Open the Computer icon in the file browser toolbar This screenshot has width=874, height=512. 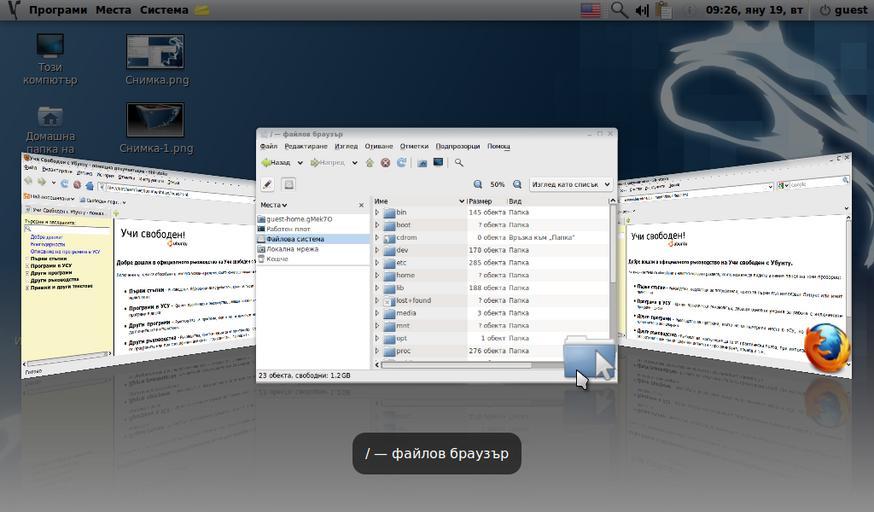pyautogui.click(x=438, y=163)
